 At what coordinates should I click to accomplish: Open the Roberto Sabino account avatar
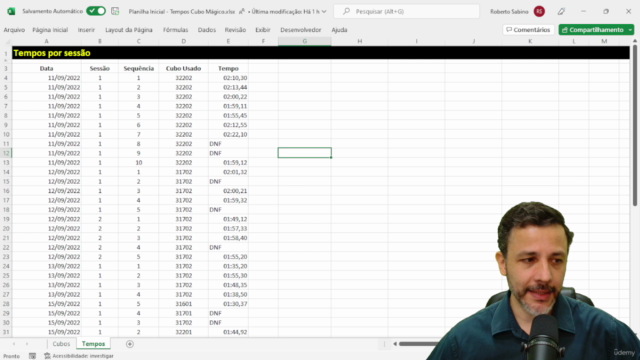click(539, 11)
